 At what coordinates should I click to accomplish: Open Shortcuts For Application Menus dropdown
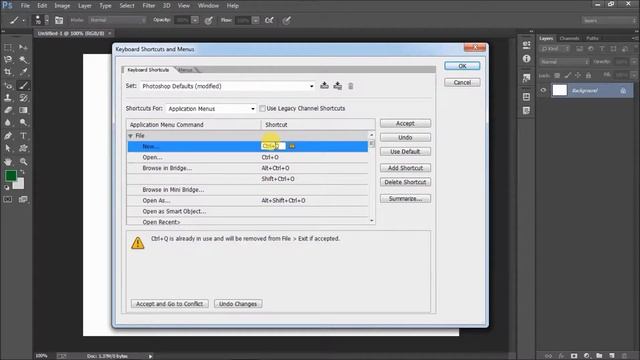[211, 109]
